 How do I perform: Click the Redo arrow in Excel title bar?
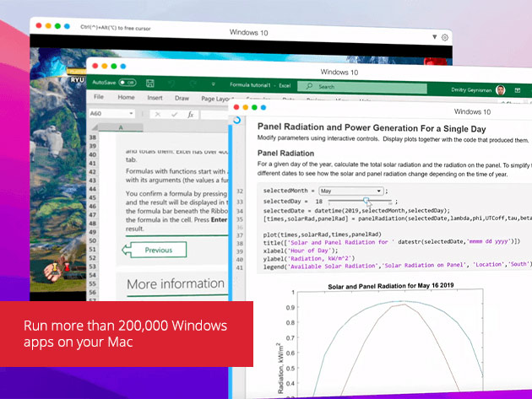pyautogui.click(x=193, y=84)
